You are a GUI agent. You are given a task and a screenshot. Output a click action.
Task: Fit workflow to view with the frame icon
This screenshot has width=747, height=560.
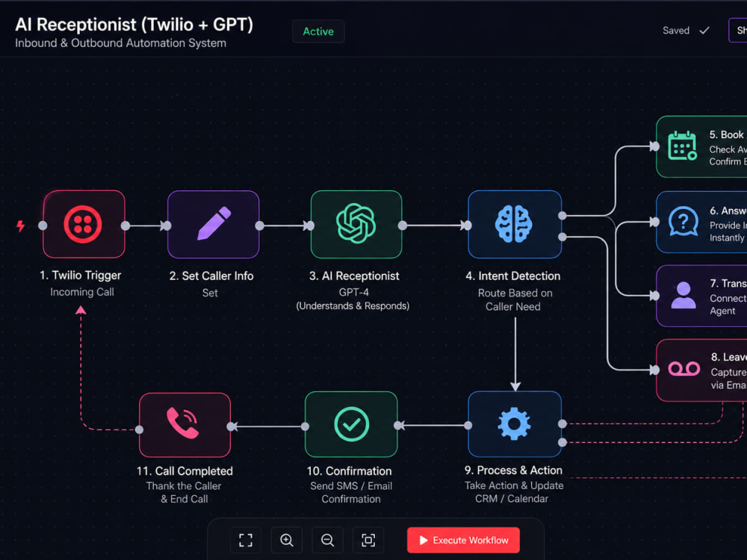click(x=368, y=540)
